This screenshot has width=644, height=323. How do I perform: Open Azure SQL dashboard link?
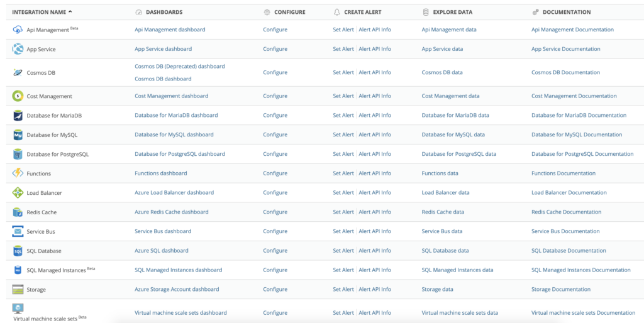[162, 250]
